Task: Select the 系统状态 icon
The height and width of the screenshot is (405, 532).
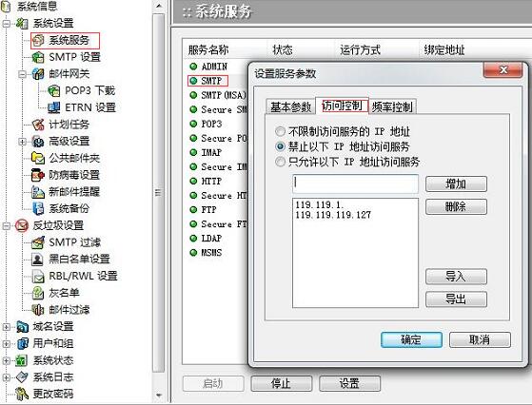Action: point(22,360)
